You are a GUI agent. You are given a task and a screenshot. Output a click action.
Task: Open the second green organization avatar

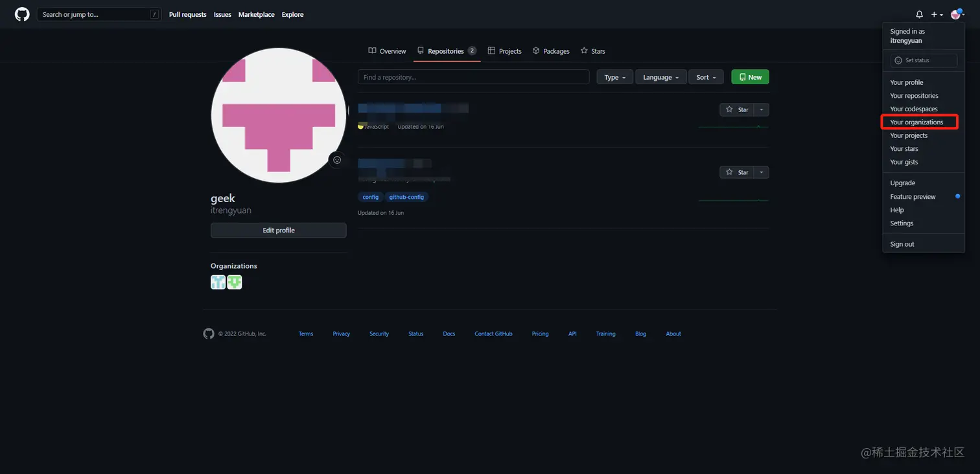[x=235, y=282]
